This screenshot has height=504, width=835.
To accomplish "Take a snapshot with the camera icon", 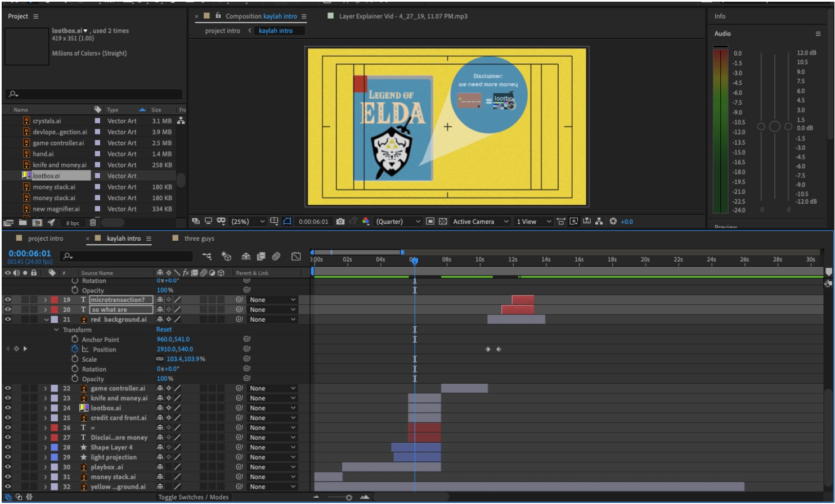I will pyautogui.click(x=340, y=222).
